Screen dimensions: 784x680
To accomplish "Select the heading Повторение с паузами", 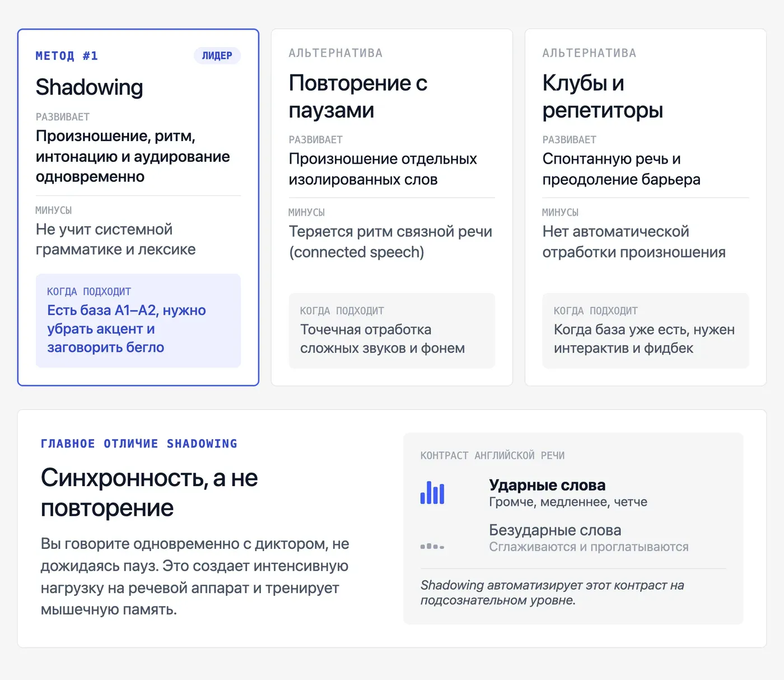I will (x=358, y=96).
